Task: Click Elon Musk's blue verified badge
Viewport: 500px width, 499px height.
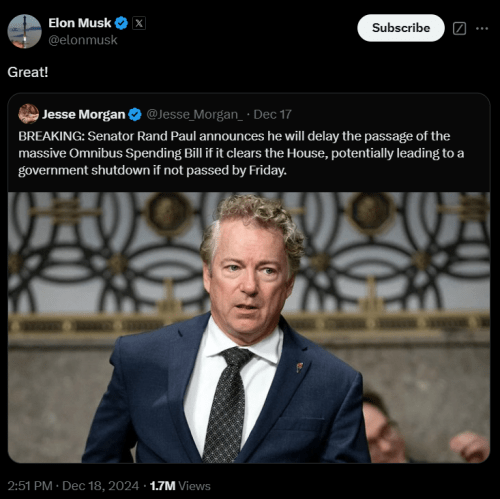Action: pyautogui.click(x=121, y=23)
